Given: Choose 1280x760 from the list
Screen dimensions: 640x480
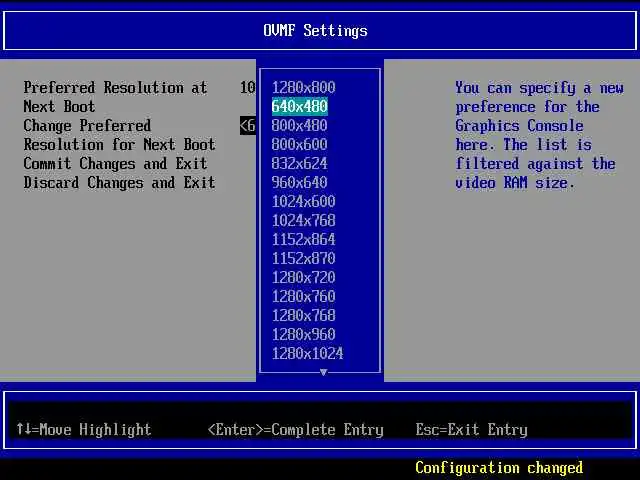Looking at the screenshot, I should click(303, 296).
